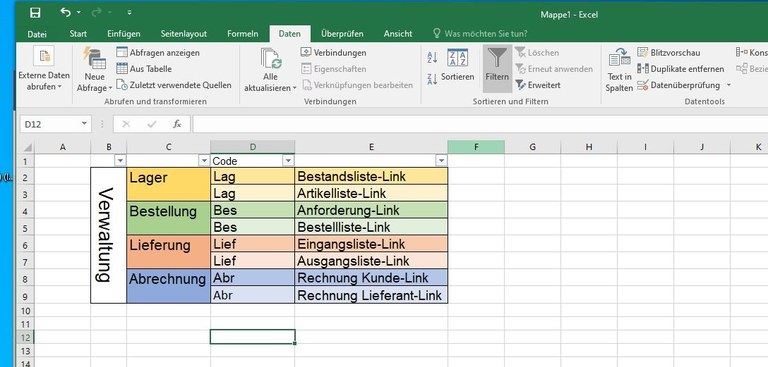Open Erweitert filter options

(538, 85)
